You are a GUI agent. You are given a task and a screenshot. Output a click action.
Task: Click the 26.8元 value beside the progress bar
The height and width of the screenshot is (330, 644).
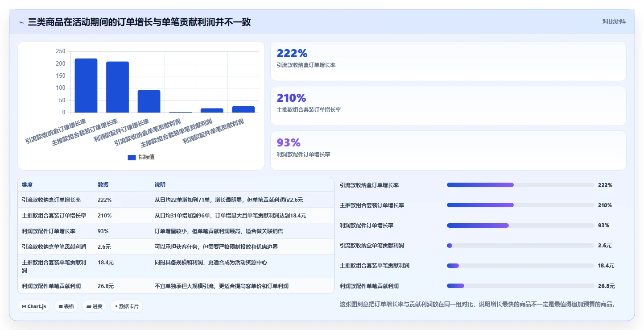tap(606, 286)
